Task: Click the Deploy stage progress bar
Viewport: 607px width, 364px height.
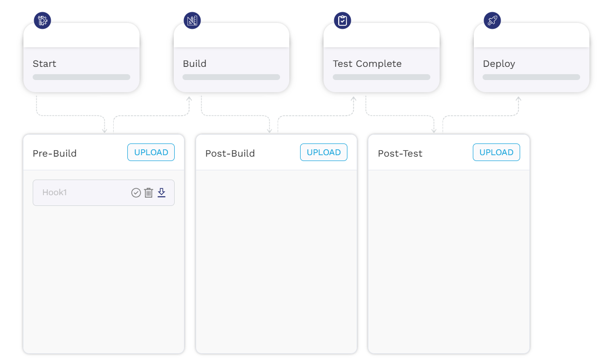Action: click(531, 77)
